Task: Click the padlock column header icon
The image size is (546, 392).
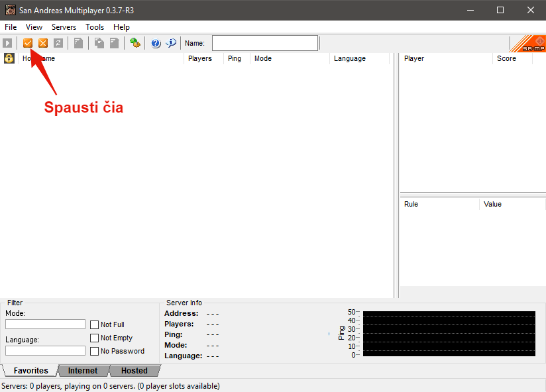Action: click(9, 58)
